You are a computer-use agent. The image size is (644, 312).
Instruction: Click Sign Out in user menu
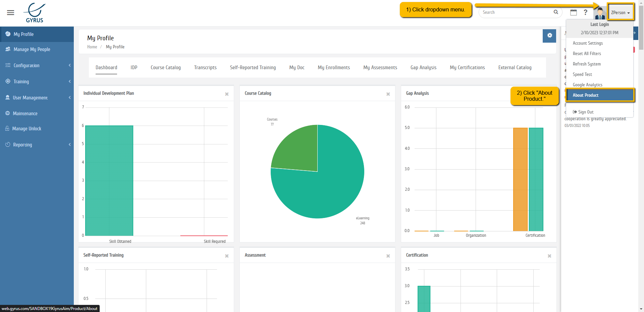coord(585,112)
